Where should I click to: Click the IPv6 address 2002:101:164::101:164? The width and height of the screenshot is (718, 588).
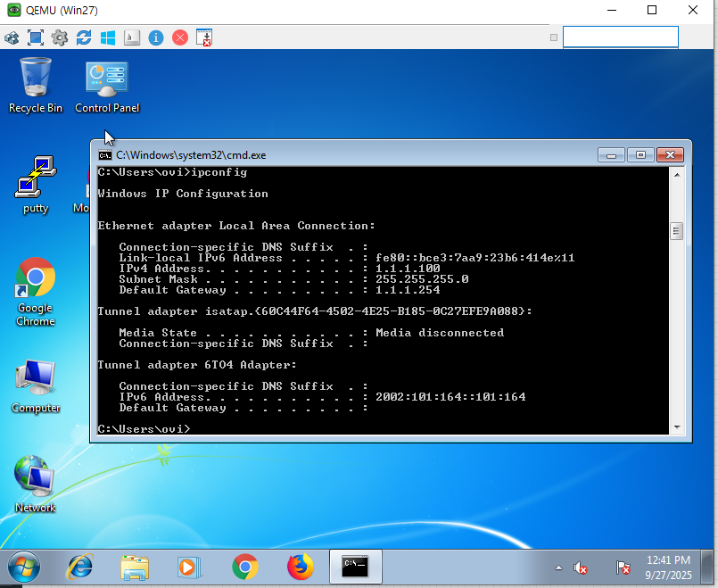pyautogui.click(x=450, y=396)
